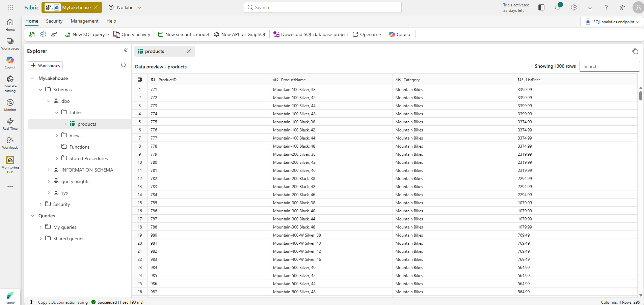This screenshot has height=305, width=644.
Task: Switch to the Security ribbon tab
Action: [x=54, y=21]
